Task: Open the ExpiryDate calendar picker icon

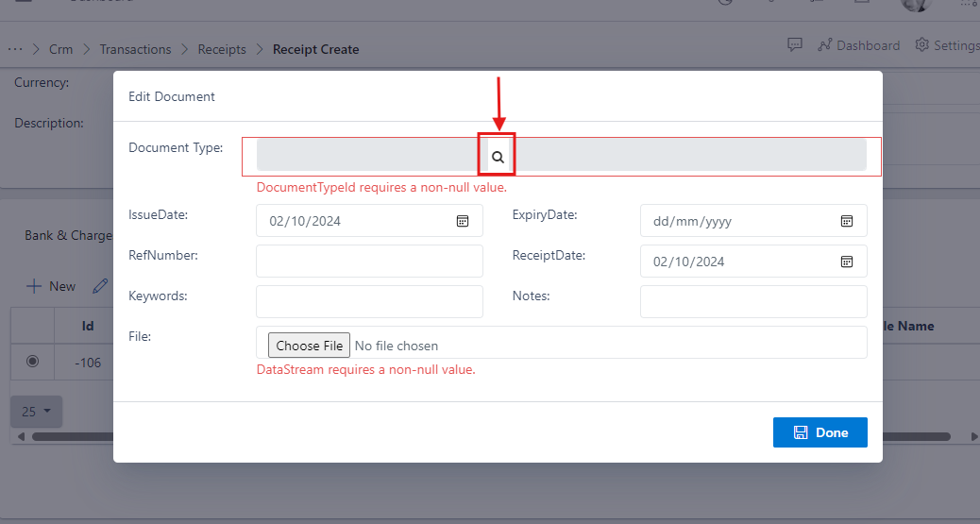Action: pos(846,221)
